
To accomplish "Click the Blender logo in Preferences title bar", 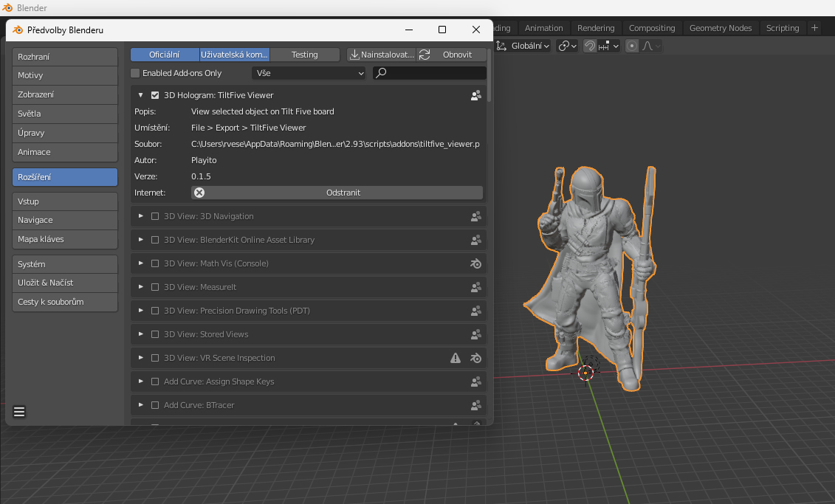I will [18, 30].
